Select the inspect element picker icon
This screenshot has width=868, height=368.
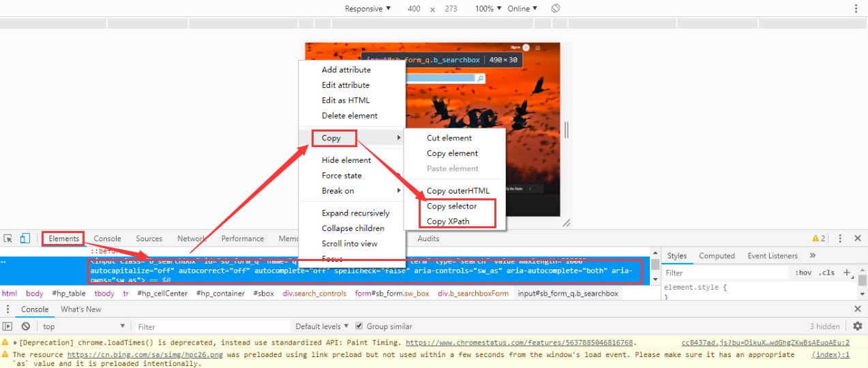(8, 239)
